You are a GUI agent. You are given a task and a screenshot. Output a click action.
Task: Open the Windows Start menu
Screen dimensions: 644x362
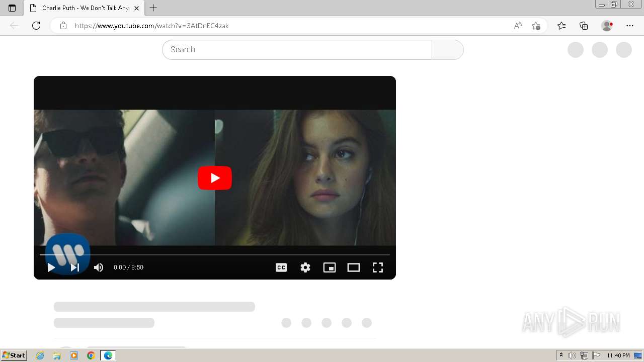14,355
